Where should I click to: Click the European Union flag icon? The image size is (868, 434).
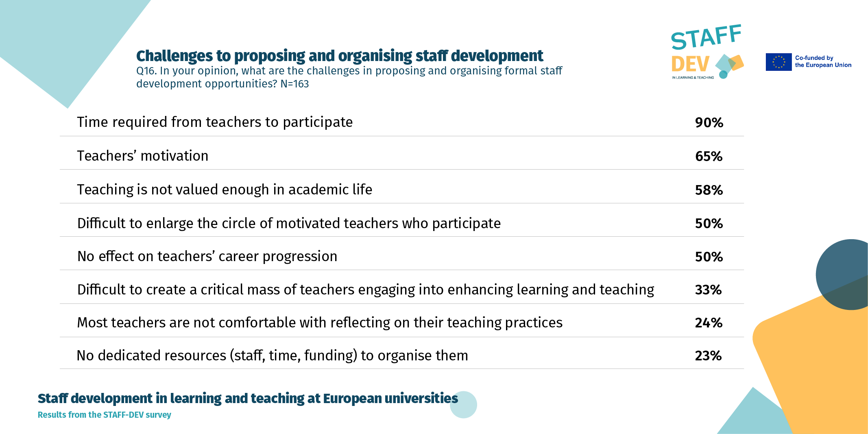click(x=779, y=62)
